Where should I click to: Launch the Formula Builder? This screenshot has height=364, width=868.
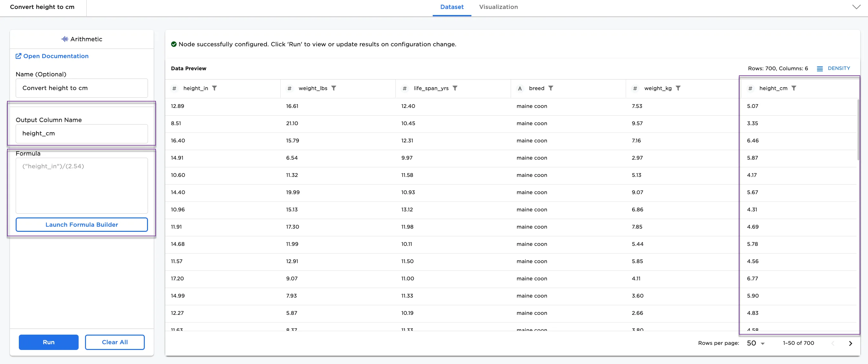pyautogui.click(x=81, y=224)
